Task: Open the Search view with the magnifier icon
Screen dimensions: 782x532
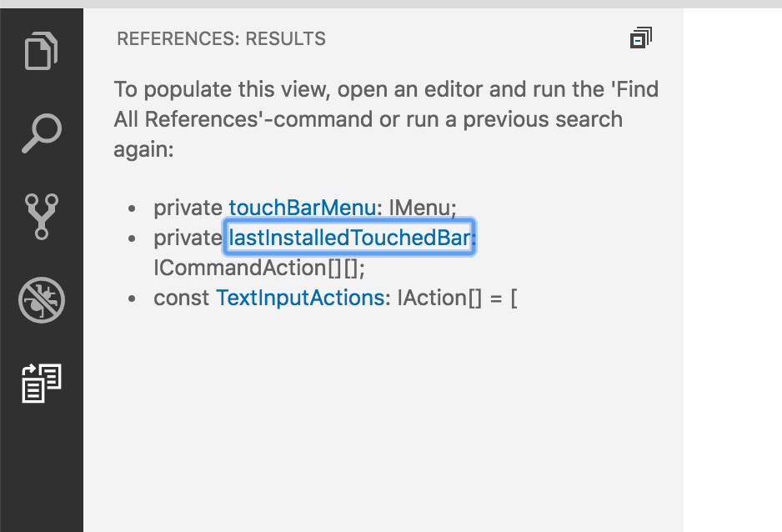Action: (x=41, y=132)
